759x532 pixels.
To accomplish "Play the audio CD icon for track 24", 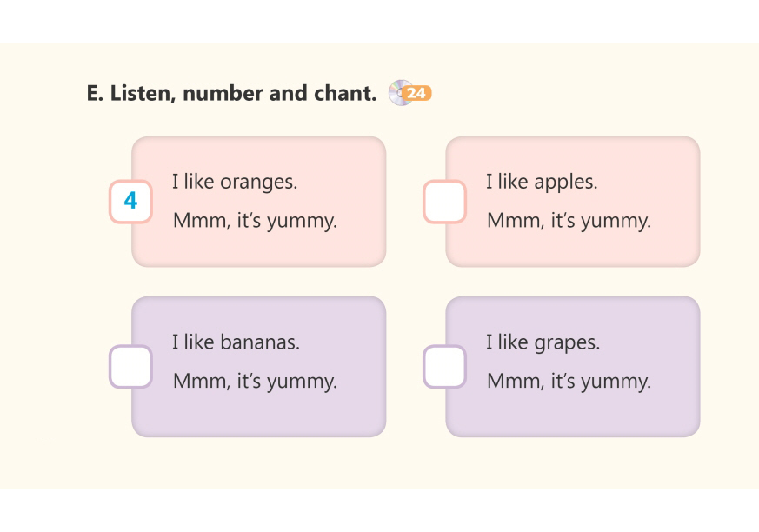I will 399,93.
